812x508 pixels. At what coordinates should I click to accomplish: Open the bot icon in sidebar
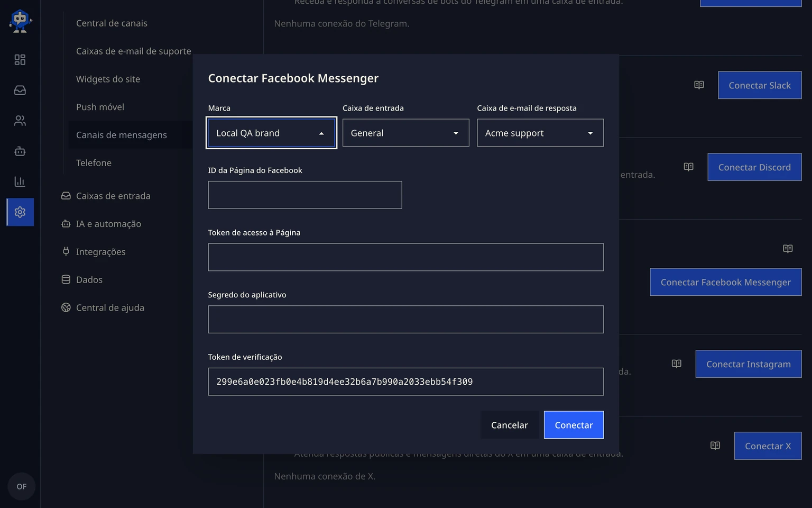tap(20, 151)
